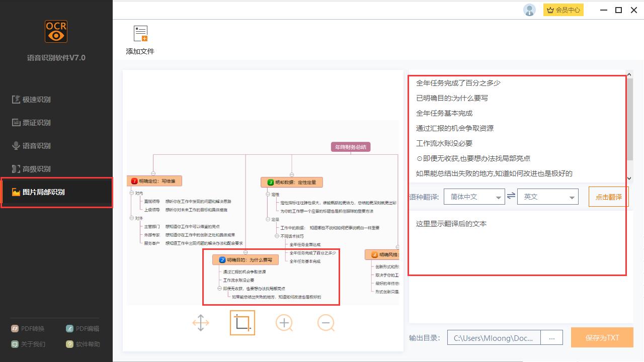Image resolution: width=644 pixels, height=362 pixels.
Task: Select the pan/move tool below the image
Action: [x=201, y=322]
